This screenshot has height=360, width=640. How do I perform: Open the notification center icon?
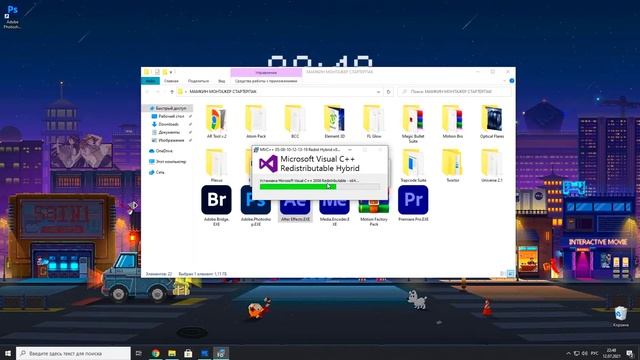[x=630, y=353]
